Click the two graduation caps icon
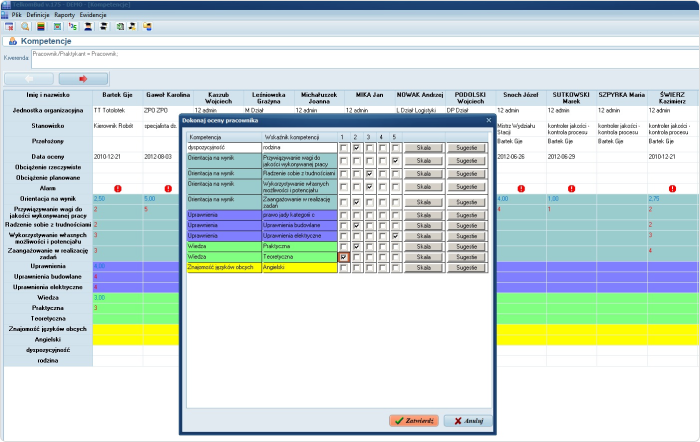Image resolution: width=700 pixels, height=442 pixels. 103,27
